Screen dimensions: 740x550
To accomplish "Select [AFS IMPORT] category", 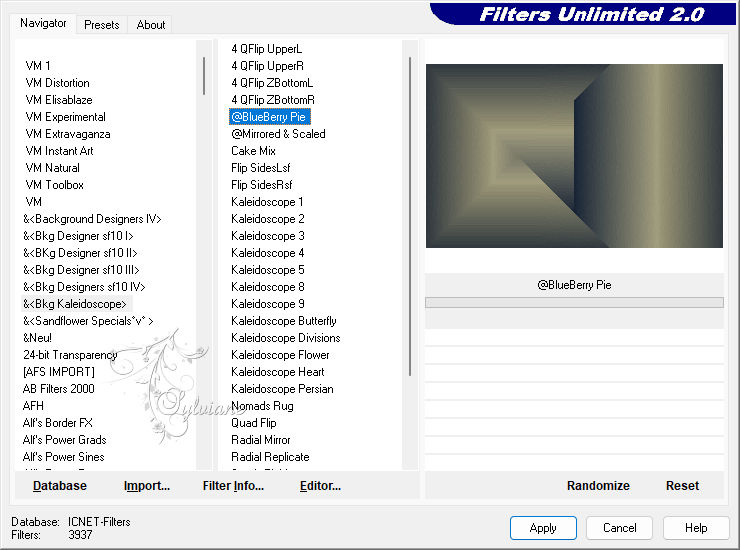I will (59, 372).
